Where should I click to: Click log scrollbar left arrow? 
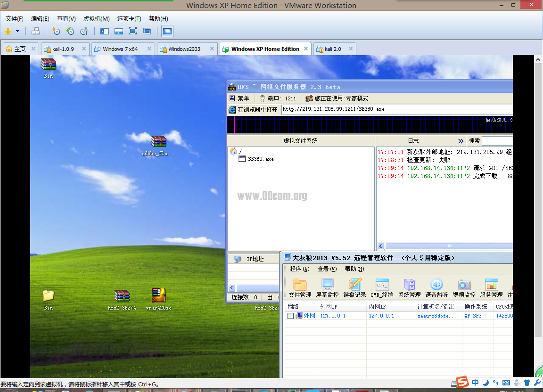(380, 246)
